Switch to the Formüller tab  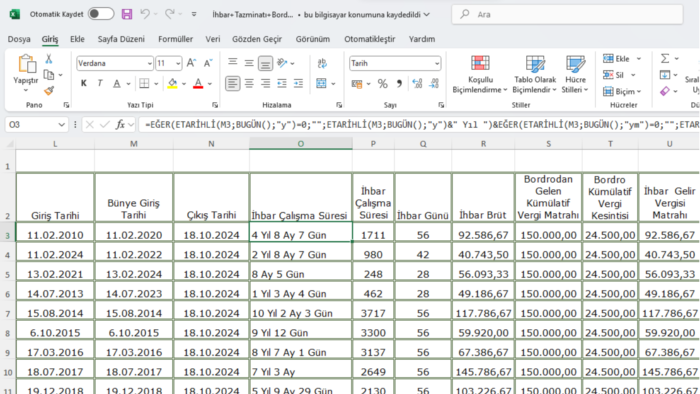(175, 39)
